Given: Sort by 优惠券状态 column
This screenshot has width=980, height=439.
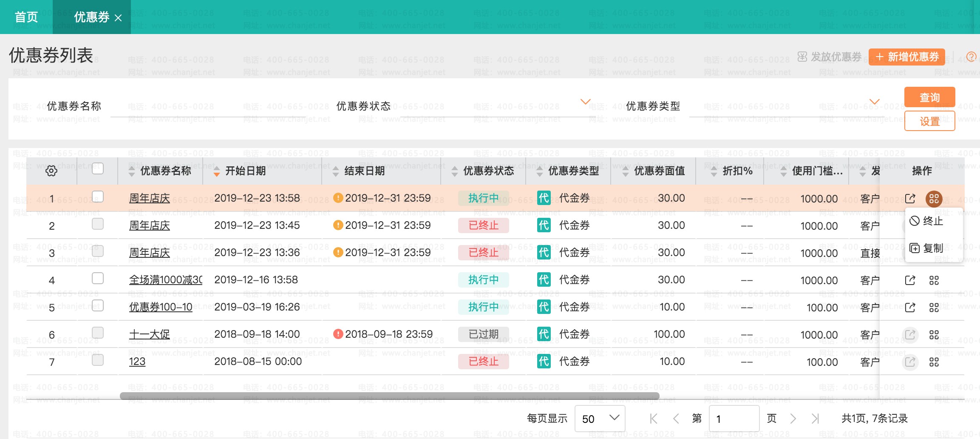Looking at the screenshot, I should click(x=454, y=171).
